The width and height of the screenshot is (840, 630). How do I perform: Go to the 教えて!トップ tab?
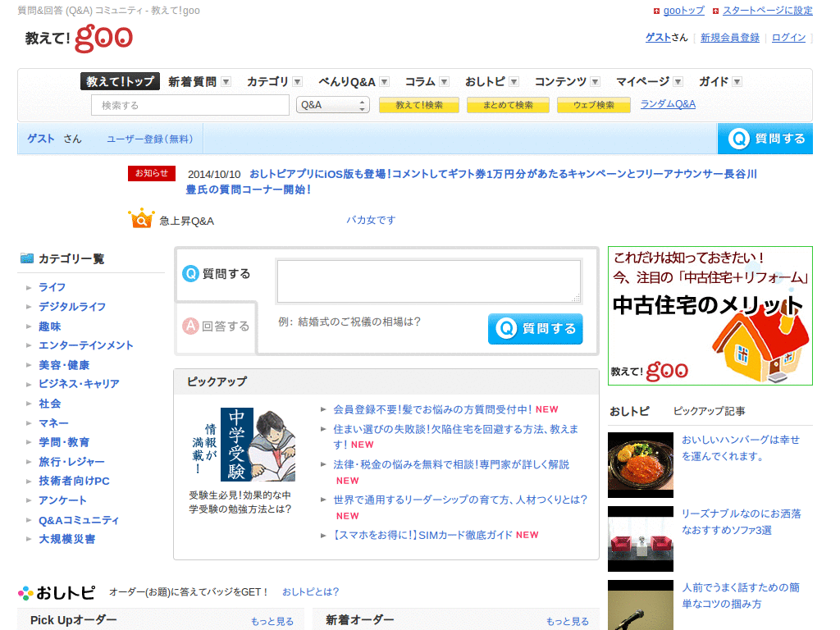120,81
